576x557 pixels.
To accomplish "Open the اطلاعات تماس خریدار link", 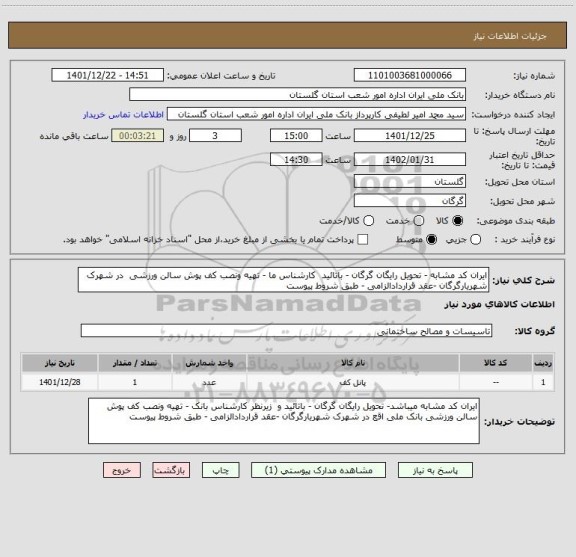I will coord(123,115).
